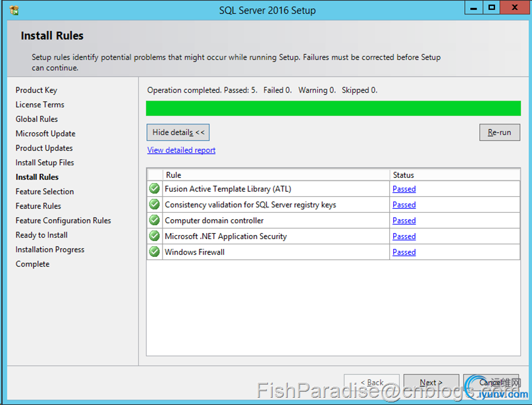Click the Microsoft .NET Application Security rule text
The image size is (532, 405).
[226, 236]
